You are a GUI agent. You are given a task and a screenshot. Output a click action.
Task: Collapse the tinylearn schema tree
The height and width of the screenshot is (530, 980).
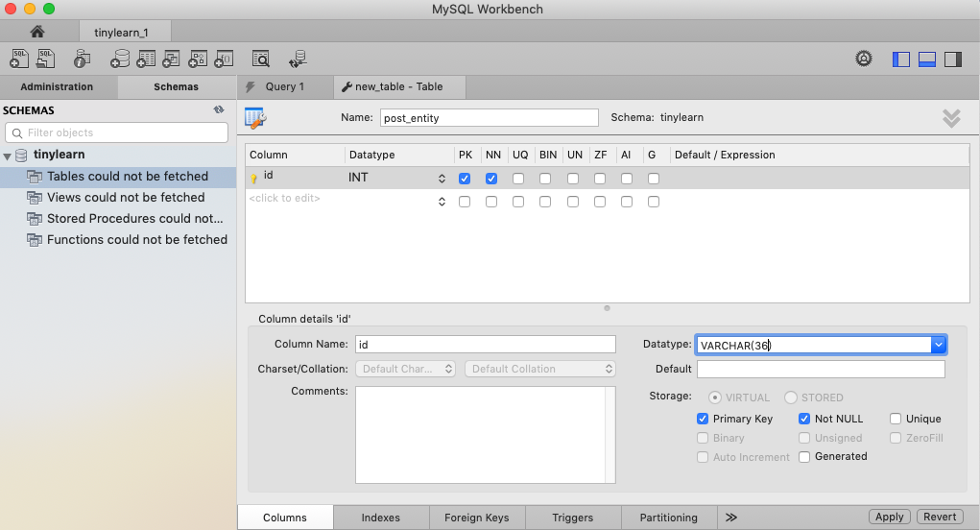8,156
